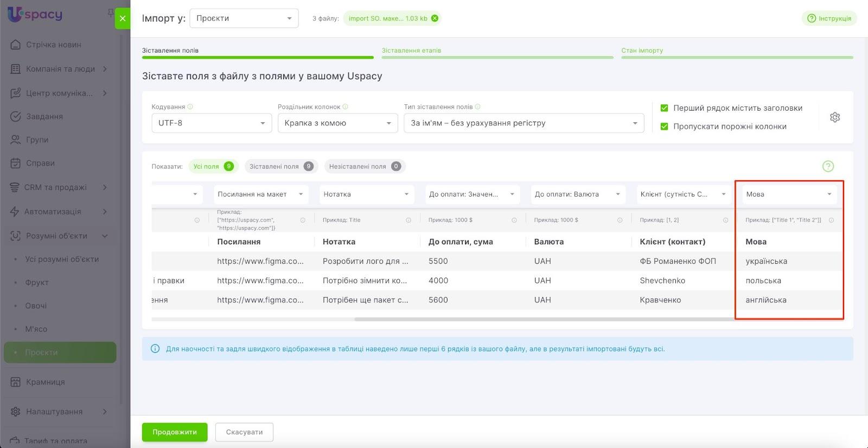868x448 pixels.
Task: Open Крамниця in the sidebar
Action: 45,382
